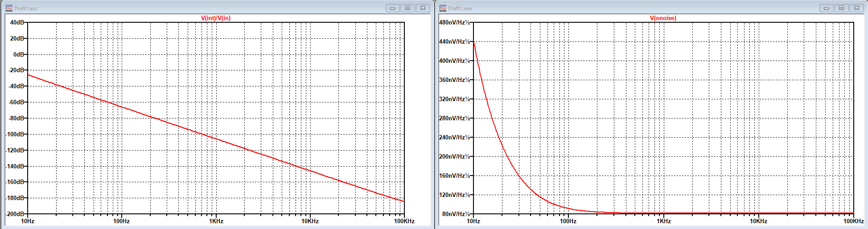Click the -160dB axis label

pyautogui.click(x=15, y=182)
